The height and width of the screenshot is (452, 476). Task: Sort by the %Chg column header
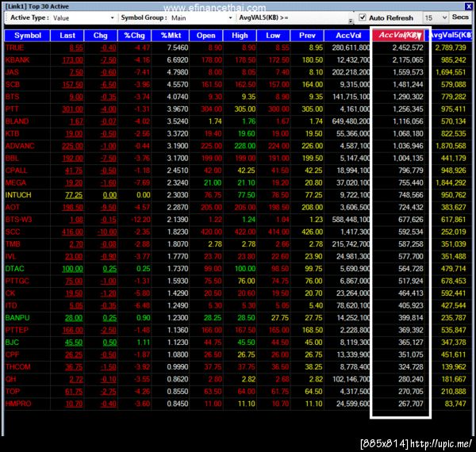click(134, 36)
